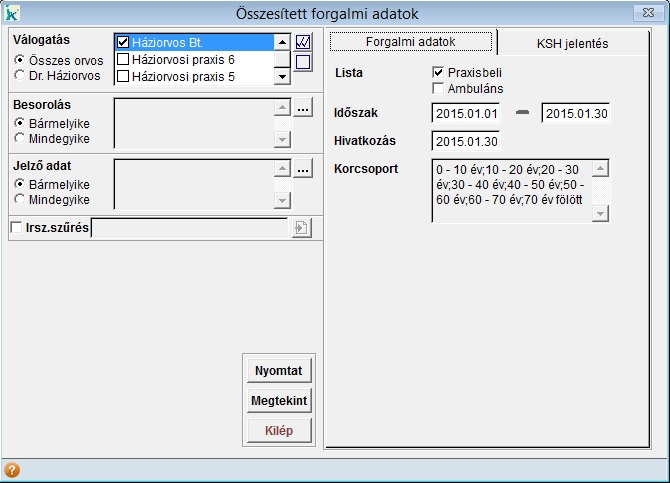Screen dimensions: 670x483
Task: Select the Forgalmi adatok tab
Action: click(x=411, y=42)
